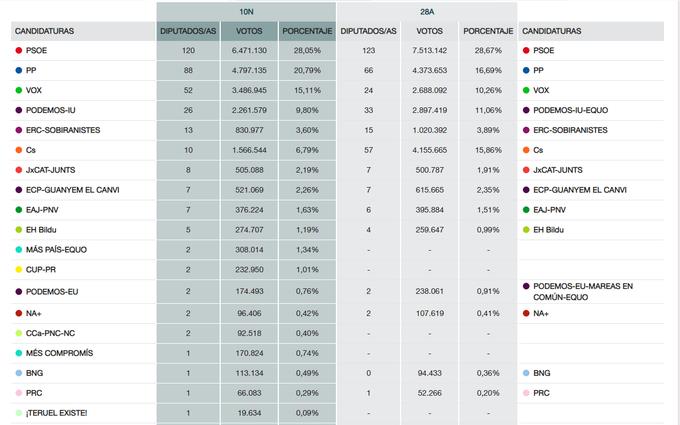Select left ECP-GUANYEM EL CANVI party name
The image size is (680, 425).
click(72, 190)
